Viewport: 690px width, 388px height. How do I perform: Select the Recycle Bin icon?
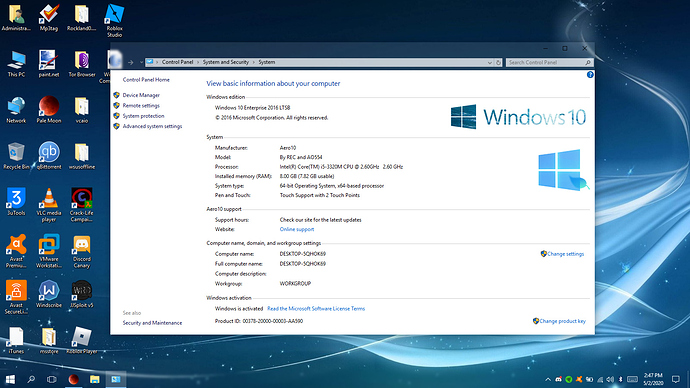tap(16, 156)
